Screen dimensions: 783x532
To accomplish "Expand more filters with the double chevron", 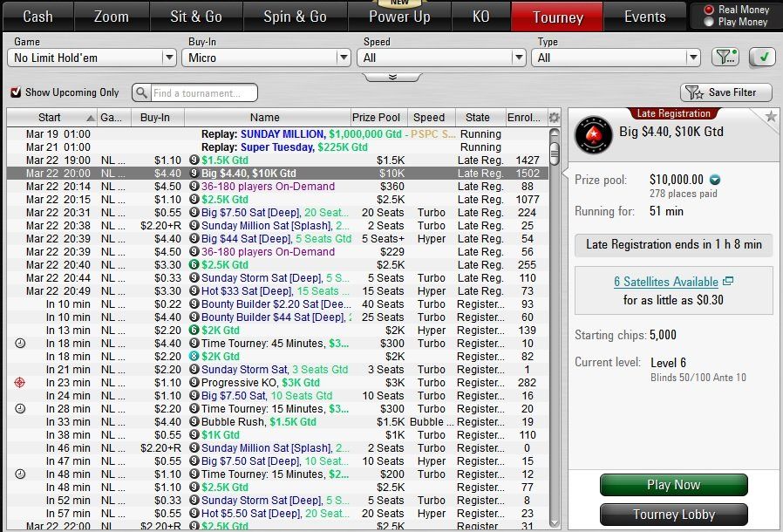I will click(x=392, y=77).
